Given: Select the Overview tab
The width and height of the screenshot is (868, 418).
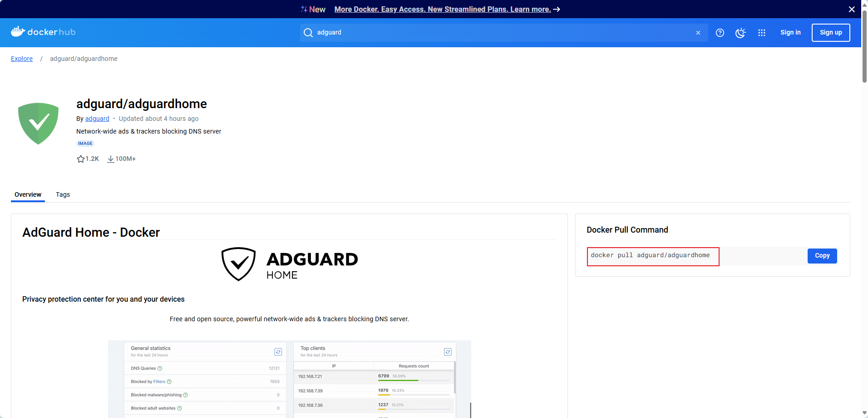Looking at the screenshot, I should tap(28, 194).
